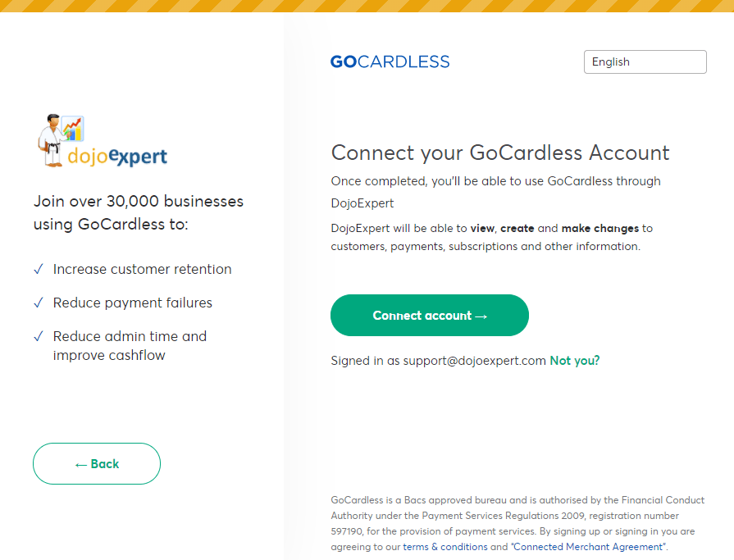Open the English language selector
This screenshot has height=560, width=734.
(x=645, y=61)
